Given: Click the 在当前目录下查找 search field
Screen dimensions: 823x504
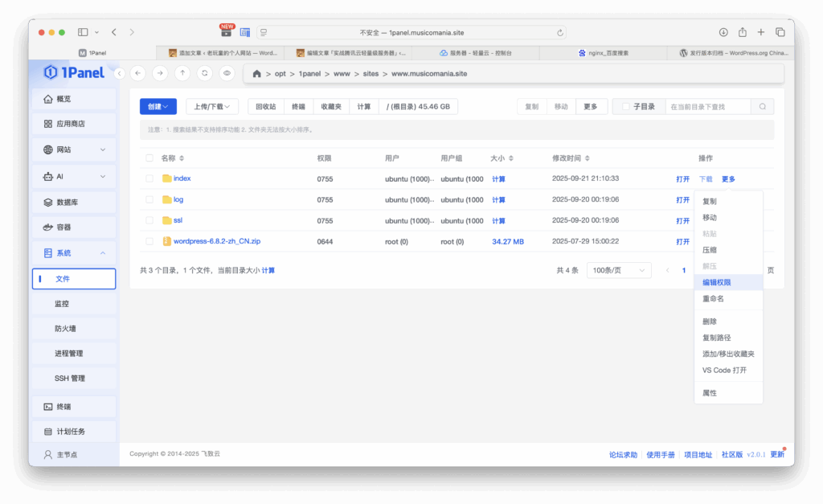Looking at the screenshot, I should [707, 106].
